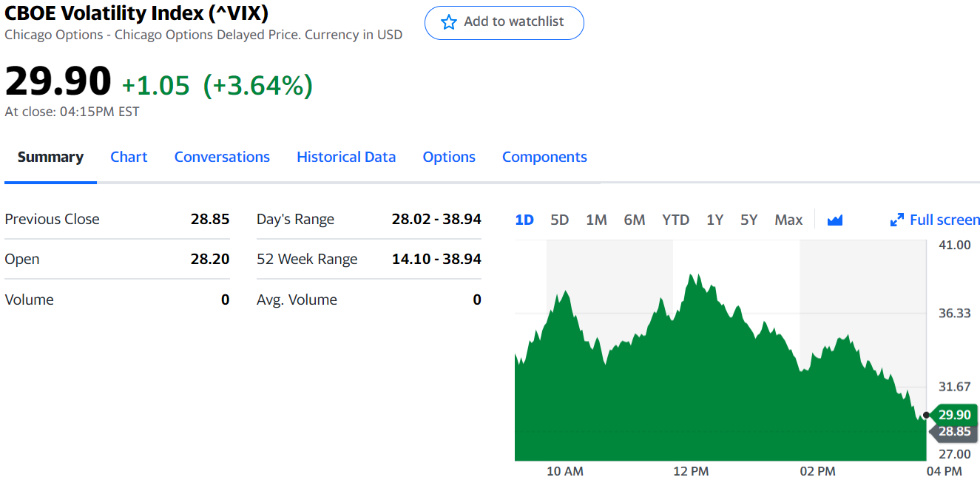Screen dimensions: 980x480
Task: Go to the Historical Data tab
Action: [346, 157]
